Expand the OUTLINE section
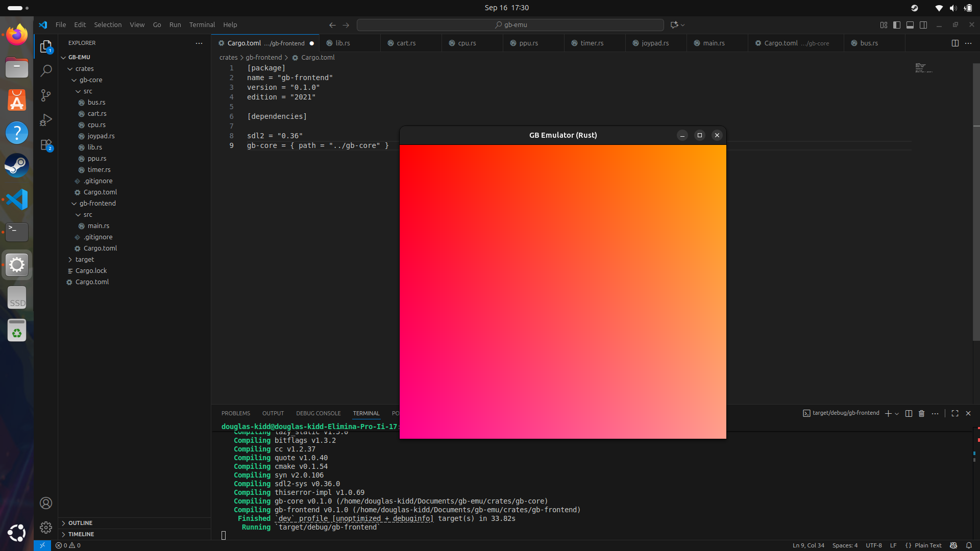 click(80, 523)
